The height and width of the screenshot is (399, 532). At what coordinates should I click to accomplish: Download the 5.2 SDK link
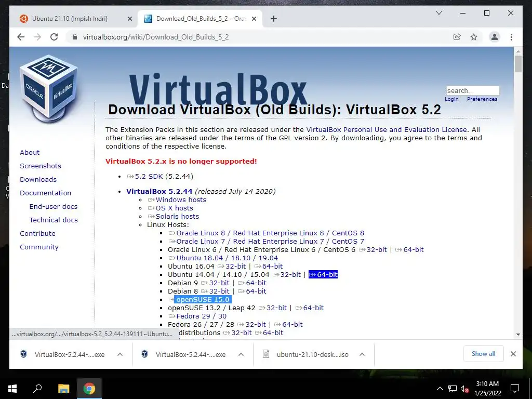[x=145, y=177]
